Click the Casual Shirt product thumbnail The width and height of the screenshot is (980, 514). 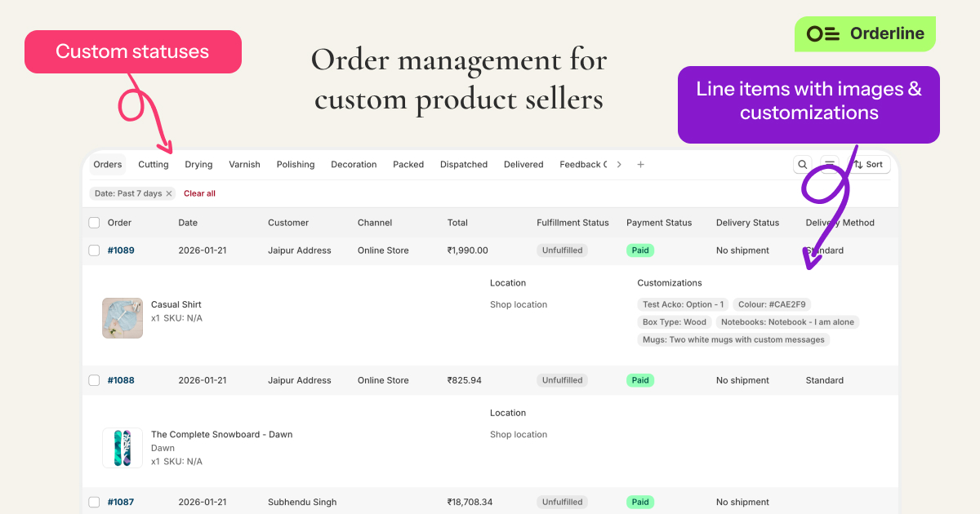[122, 318]
